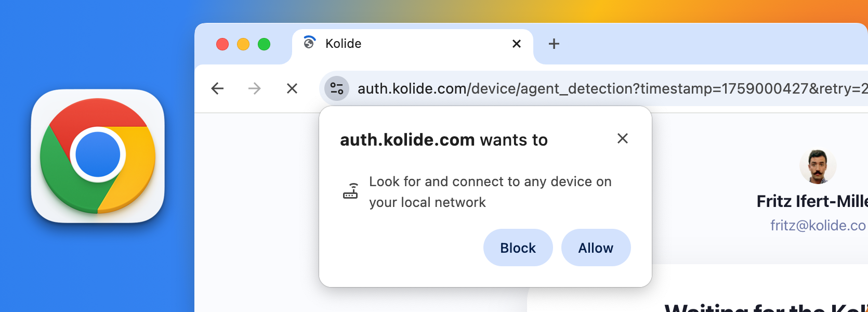This screenshot has height=312, width=868.
Task: Go back to the previous page
Action: point(218,88)
